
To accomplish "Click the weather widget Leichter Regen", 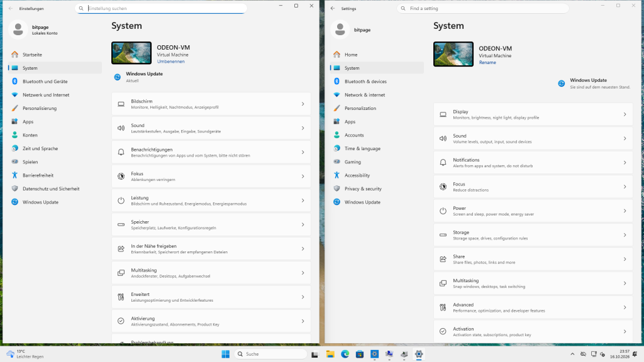I will pos(25,354).
